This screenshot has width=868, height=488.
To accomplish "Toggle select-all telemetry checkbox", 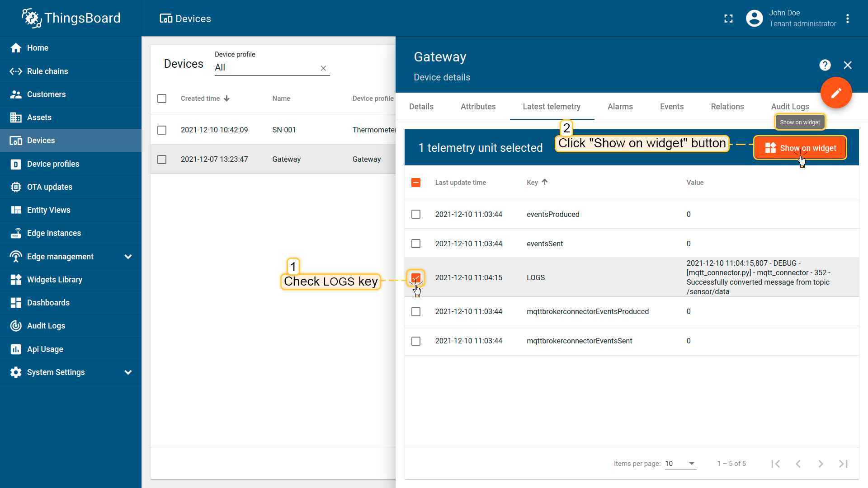I will coord(416,183).
